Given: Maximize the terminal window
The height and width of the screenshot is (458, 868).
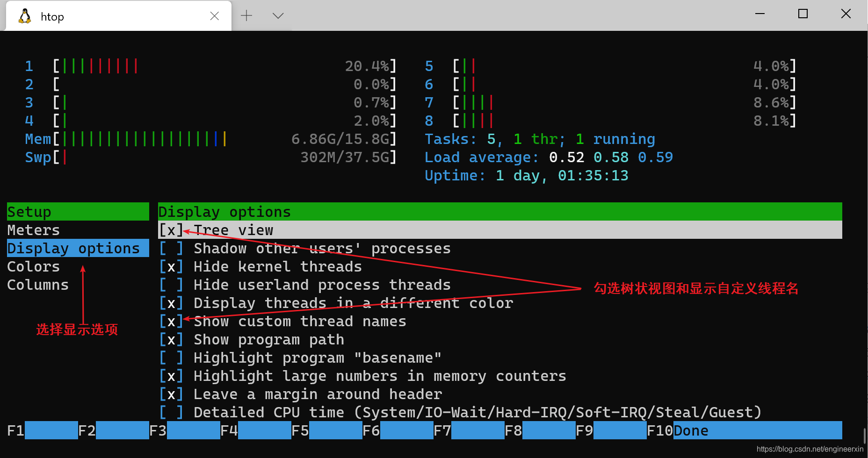Looking at the screenshot, I should 803,14.
